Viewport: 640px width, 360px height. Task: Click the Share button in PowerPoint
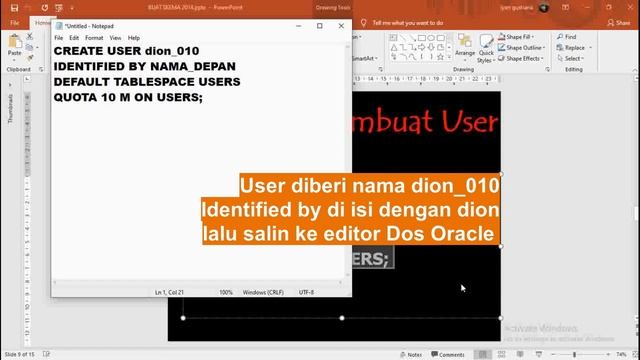pos(619,23)
